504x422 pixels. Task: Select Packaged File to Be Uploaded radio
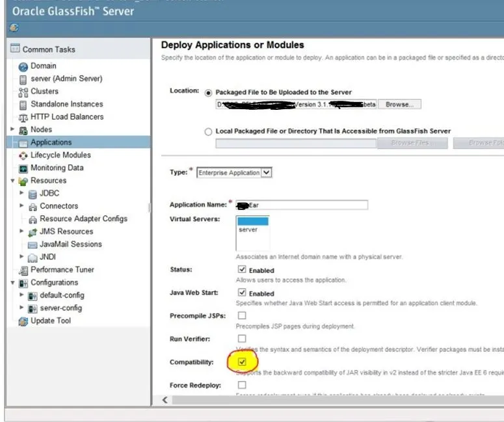(208, 93)
